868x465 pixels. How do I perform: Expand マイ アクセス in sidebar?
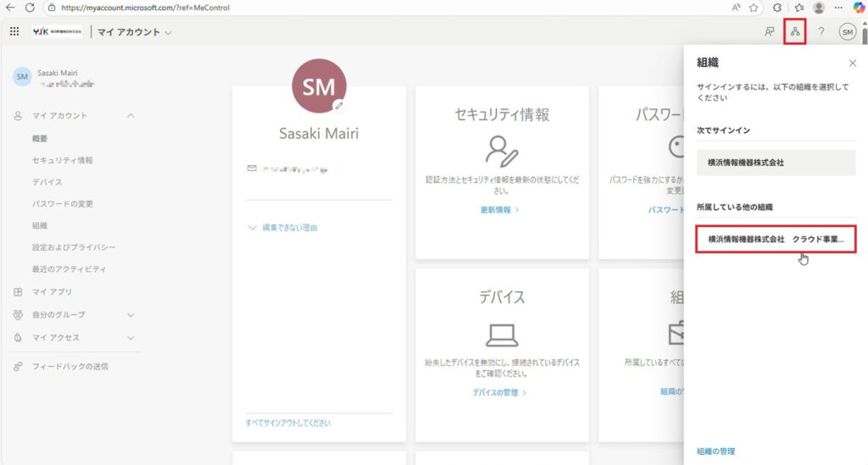(130, 338)
